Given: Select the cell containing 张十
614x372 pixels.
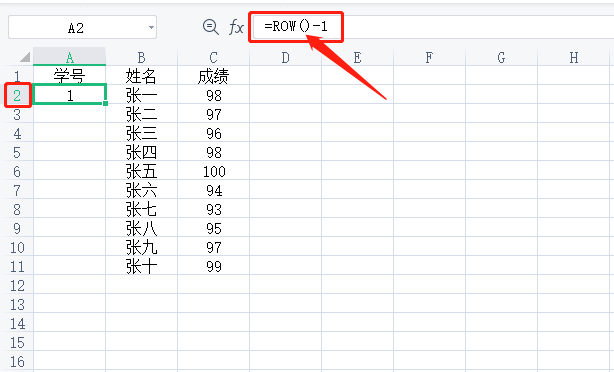Looking at the screenshot, I should [x=141, y=266].
